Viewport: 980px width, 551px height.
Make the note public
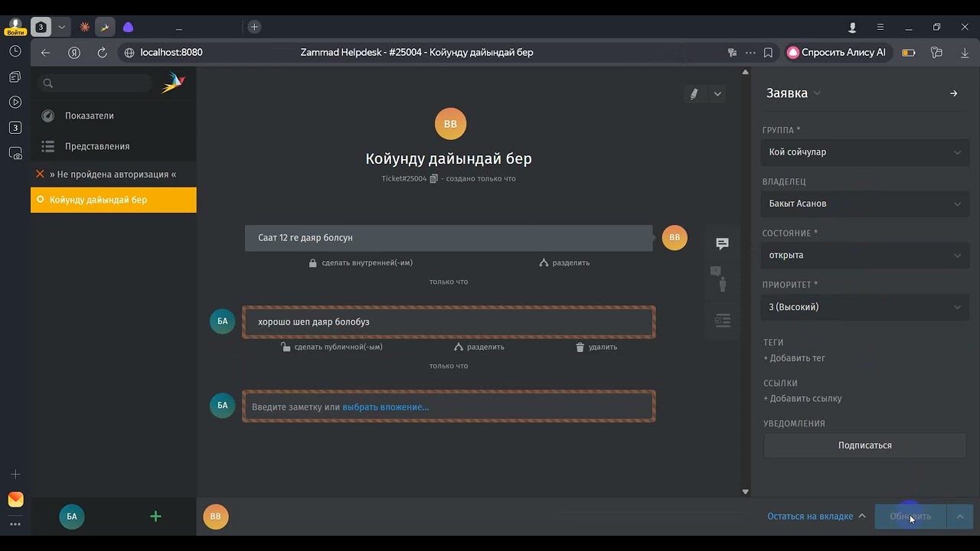[332, 347]
